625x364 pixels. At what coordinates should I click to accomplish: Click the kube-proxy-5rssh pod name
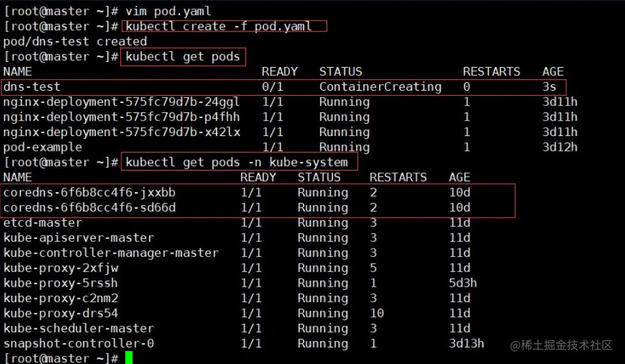[x=61, y=283]
